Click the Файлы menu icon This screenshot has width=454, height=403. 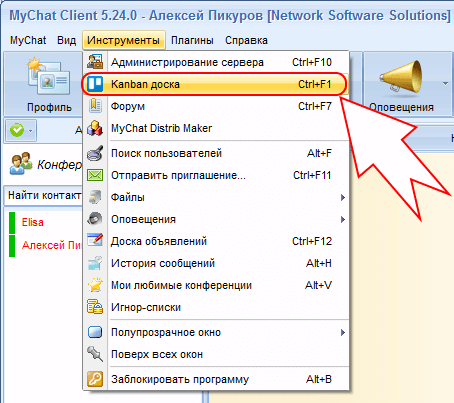tap(95, 197)
